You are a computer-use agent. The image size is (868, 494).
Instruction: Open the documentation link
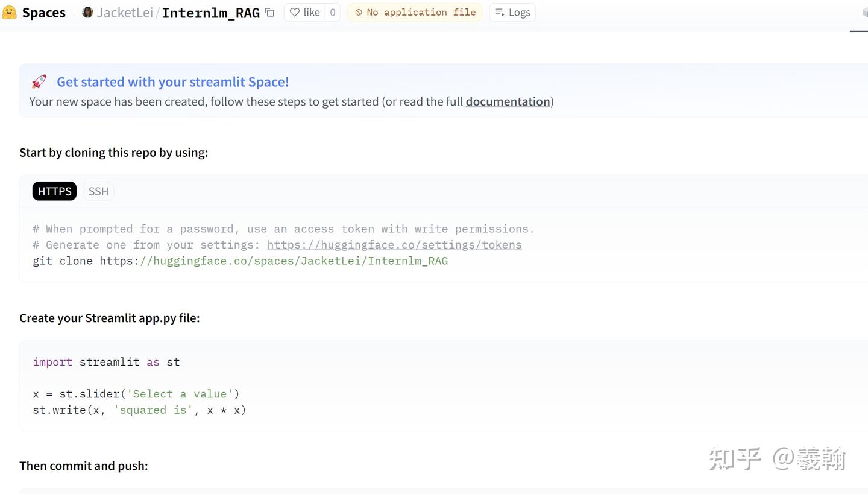click(508, 101)
